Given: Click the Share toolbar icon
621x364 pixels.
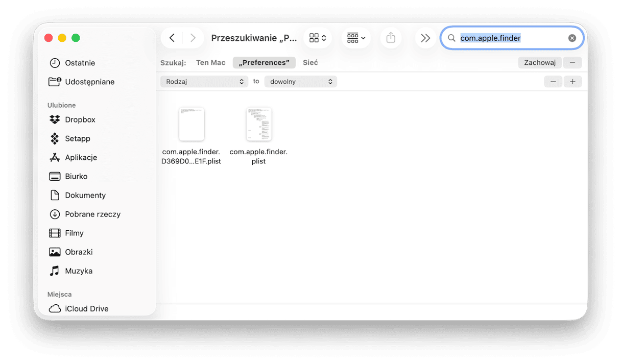Looking at the screenshot, I should [391, 38].
